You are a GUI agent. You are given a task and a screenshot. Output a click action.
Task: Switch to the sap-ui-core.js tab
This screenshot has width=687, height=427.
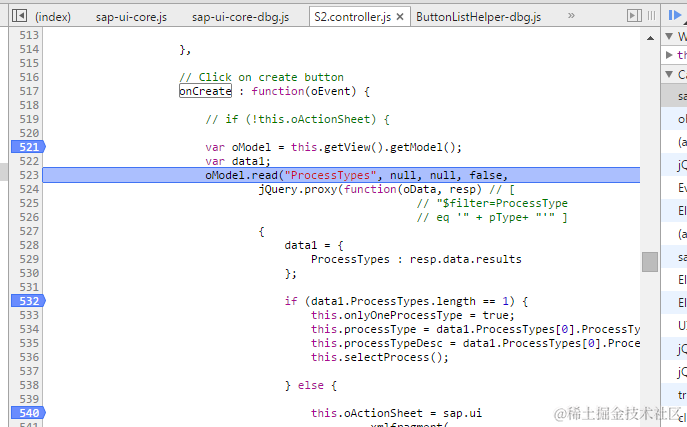pos(131,17)
